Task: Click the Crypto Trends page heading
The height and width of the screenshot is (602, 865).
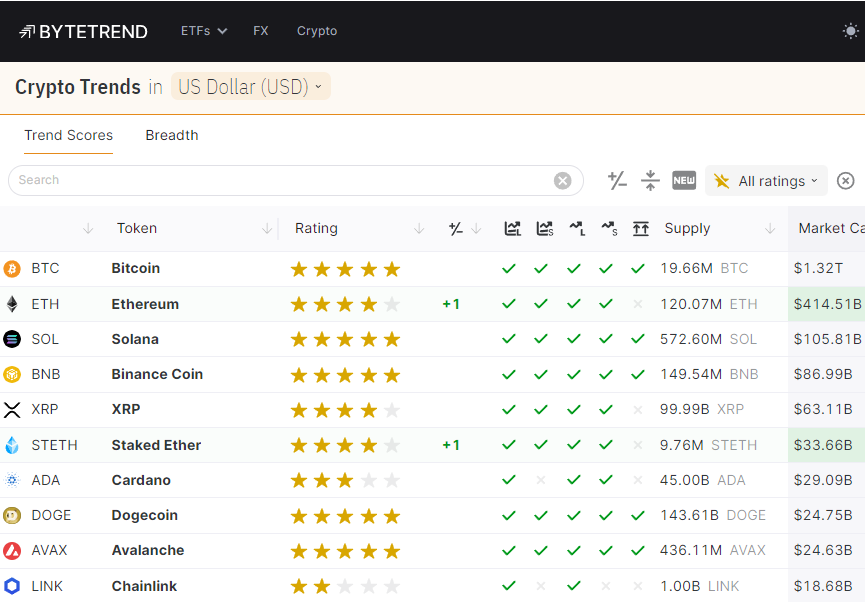Action: (78, 87)
